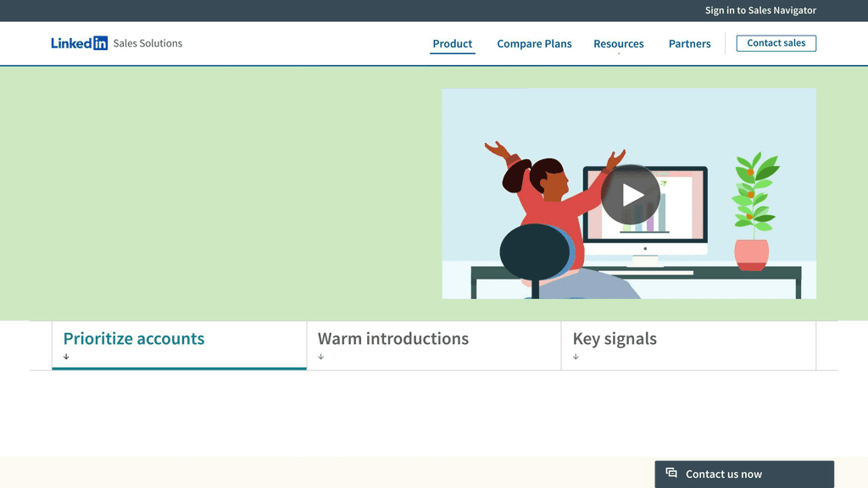868x488 pixels.
Task: Select the Product menu item
Action: click(452, 43)
